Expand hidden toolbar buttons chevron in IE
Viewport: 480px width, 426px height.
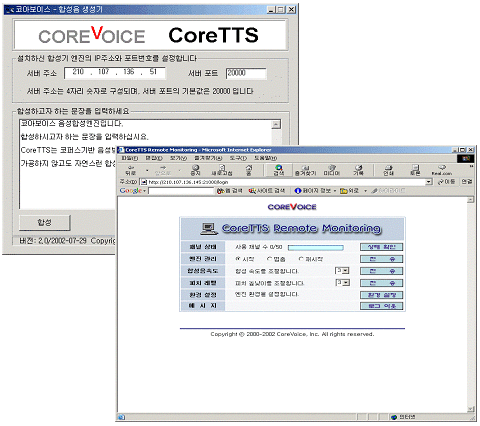point(471,166)
